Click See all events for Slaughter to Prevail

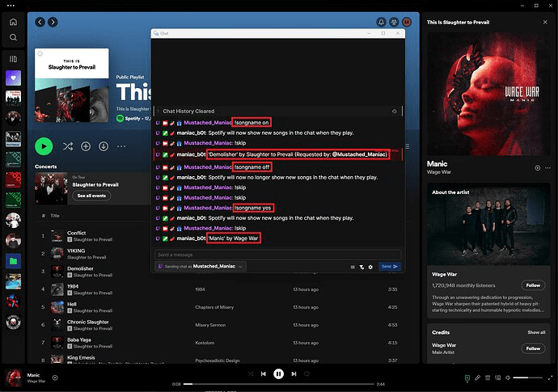tap(91, 196)
